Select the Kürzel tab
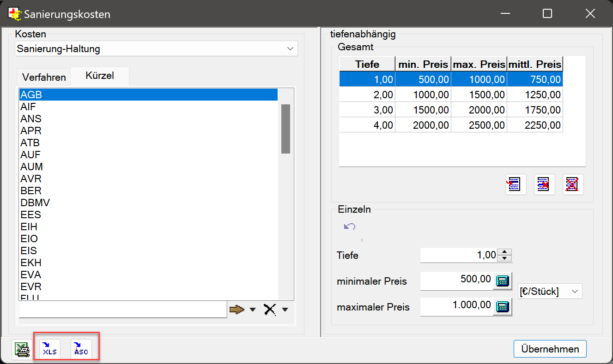Screen dimensions: 613x364 click(x=100, y=76)
